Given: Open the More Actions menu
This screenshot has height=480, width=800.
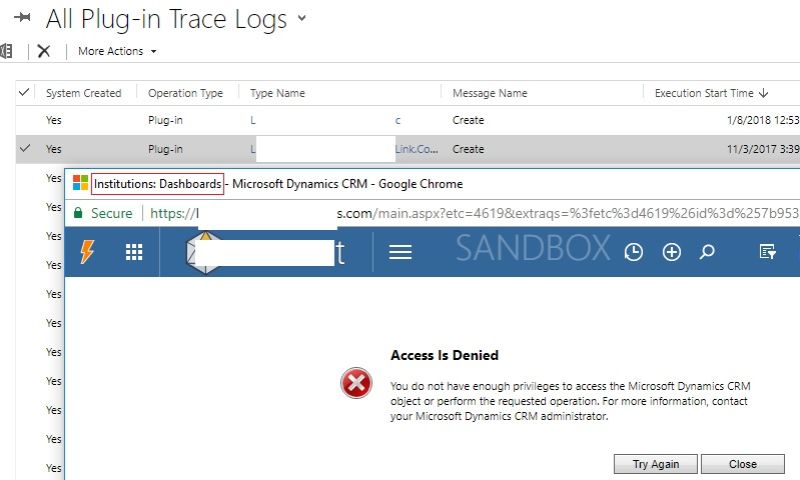Looking at the screenshot, I should (117, 51).
